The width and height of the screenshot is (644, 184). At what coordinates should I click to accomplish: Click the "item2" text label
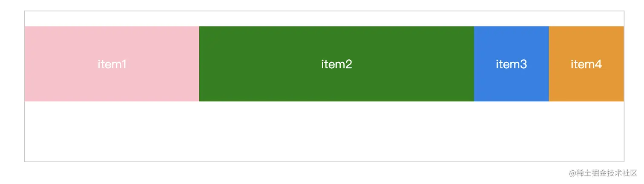(336, 64)
